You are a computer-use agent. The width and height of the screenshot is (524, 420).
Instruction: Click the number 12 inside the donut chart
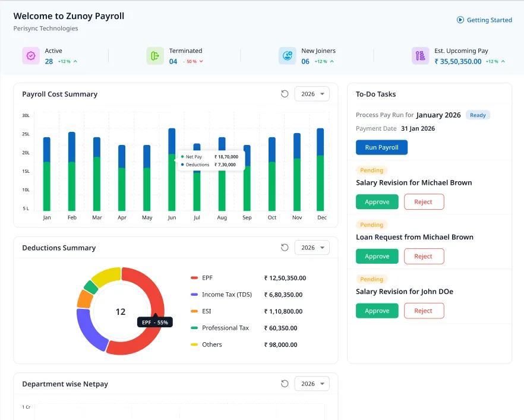[120, 312]
